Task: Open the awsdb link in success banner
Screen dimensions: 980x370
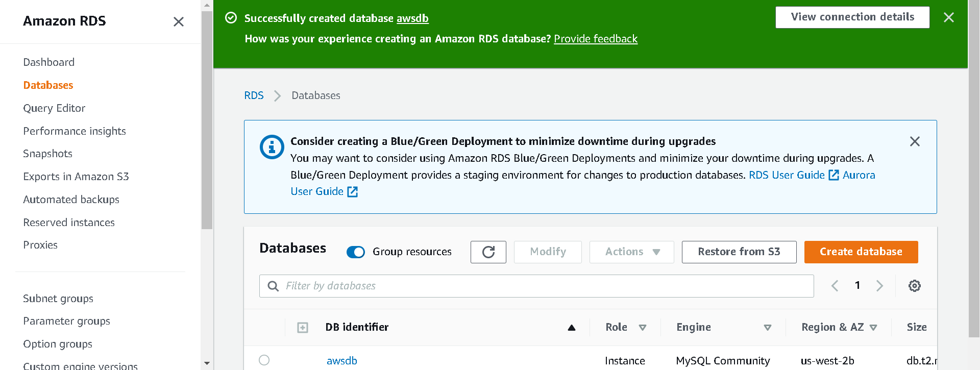Action: [x=412, y=18]
